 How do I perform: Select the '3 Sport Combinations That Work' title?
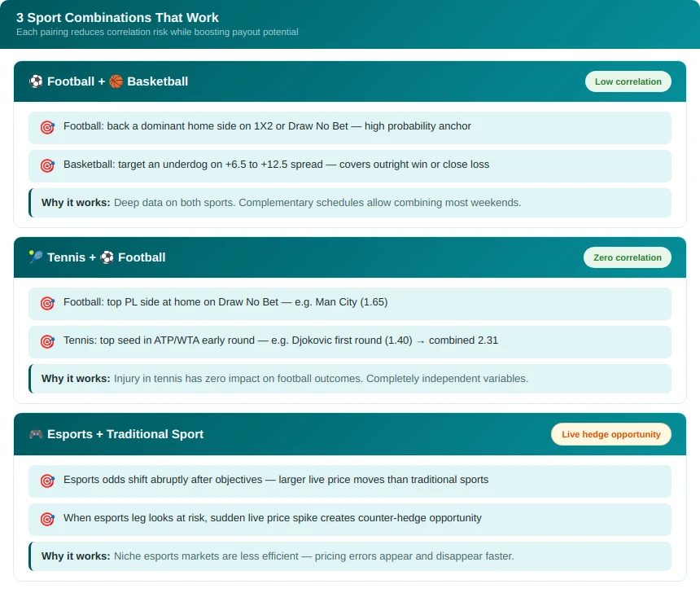(117, 17)
